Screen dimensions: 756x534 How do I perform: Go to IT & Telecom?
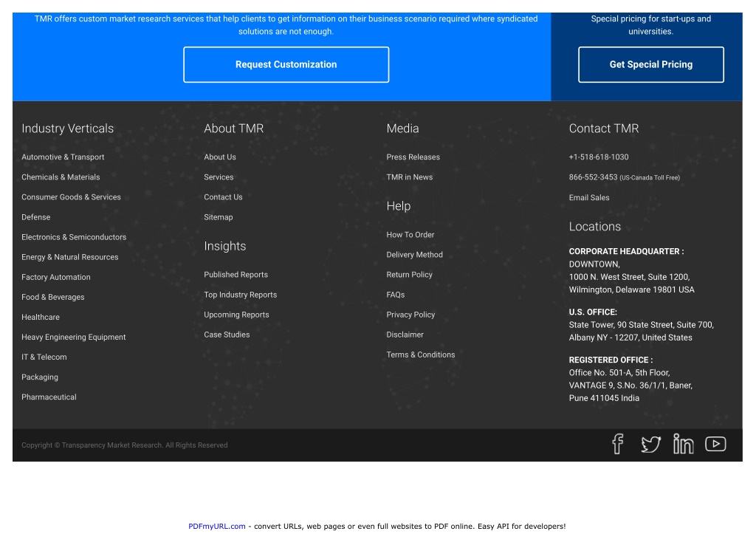coord(44,357)
